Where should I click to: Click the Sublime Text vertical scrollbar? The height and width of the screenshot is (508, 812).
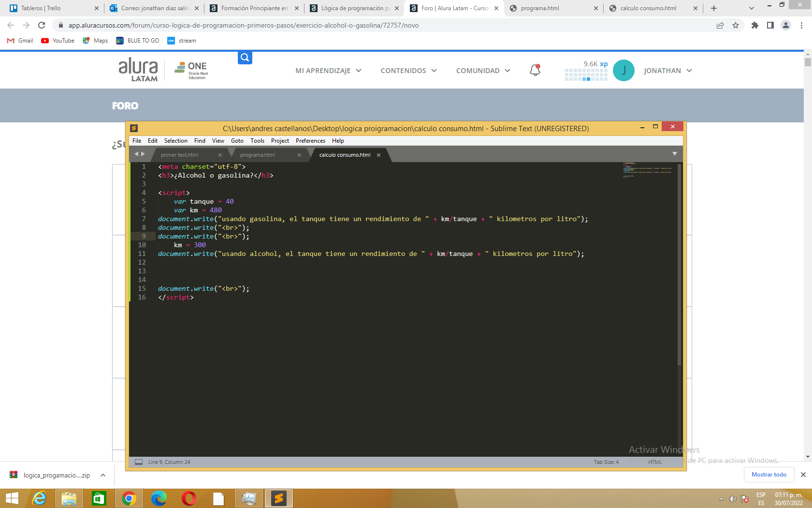click(x=679, y=264)
